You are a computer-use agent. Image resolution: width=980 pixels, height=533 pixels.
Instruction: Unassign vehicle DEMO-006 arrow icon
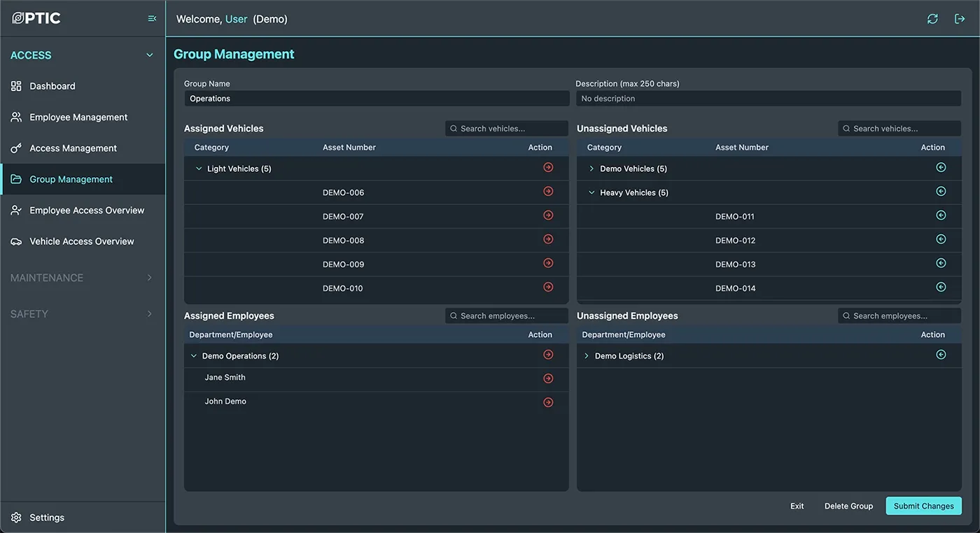[548, 191]
